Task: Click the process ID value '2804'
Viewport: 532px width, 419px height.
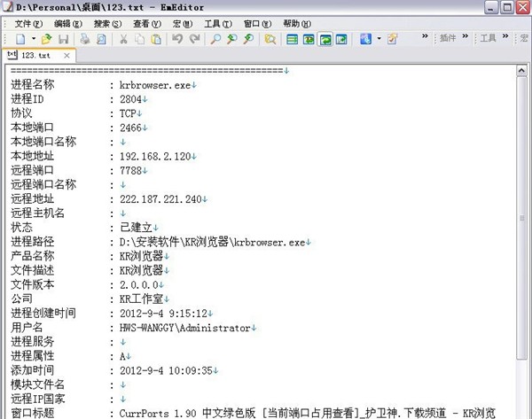Action: [130, 99]
